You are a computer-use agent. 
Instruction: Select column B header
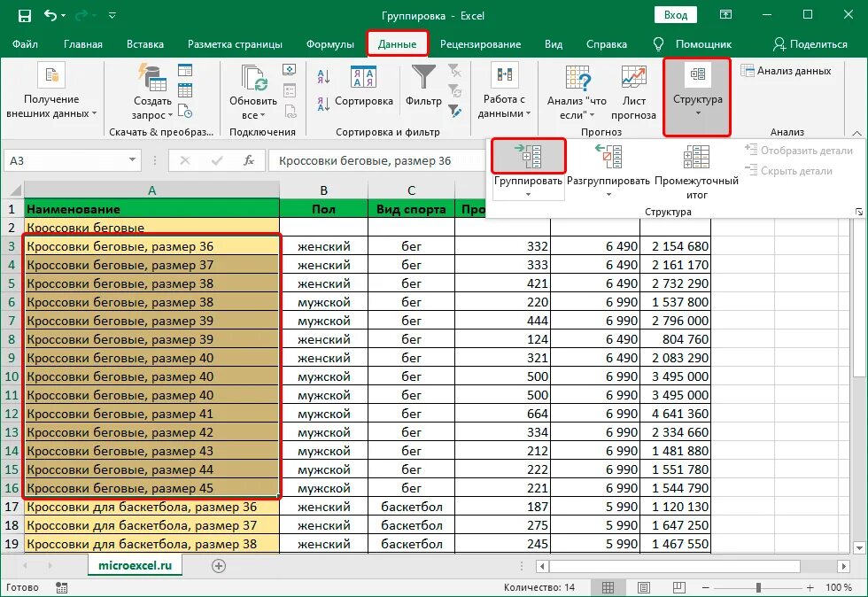(324, 190)
